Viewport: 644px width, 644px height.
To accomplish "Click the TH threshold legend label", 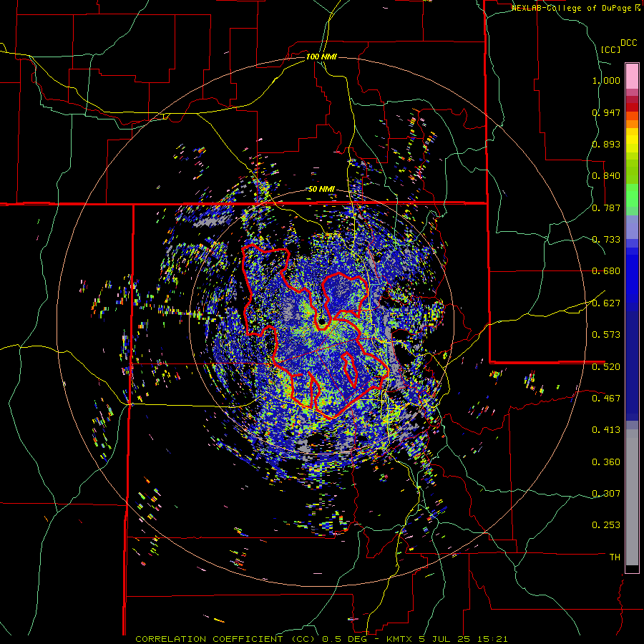I will (x=615, y=557).
